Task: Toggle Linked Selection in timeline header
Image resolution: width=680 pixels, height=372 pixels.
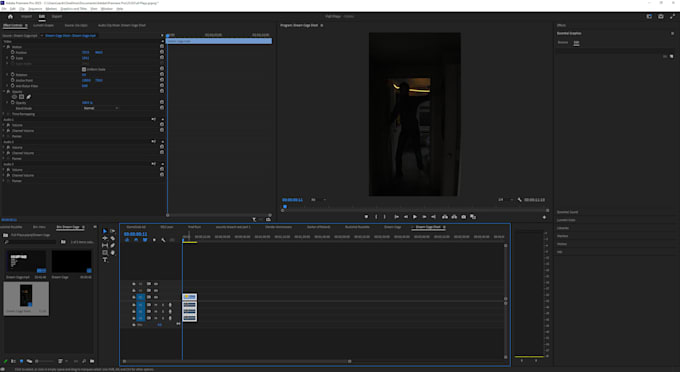Action: (145, 240)
